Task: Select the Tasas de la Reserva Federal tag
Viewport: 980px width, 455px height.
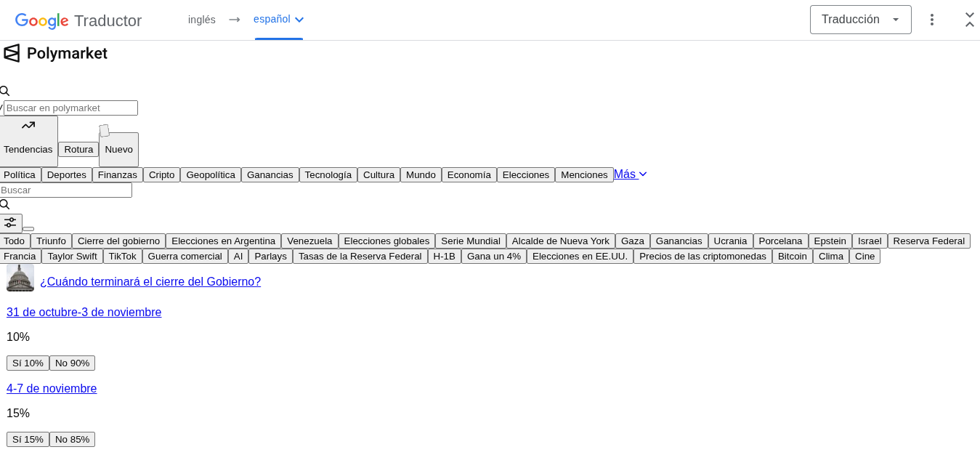Action: coord(360,256)
